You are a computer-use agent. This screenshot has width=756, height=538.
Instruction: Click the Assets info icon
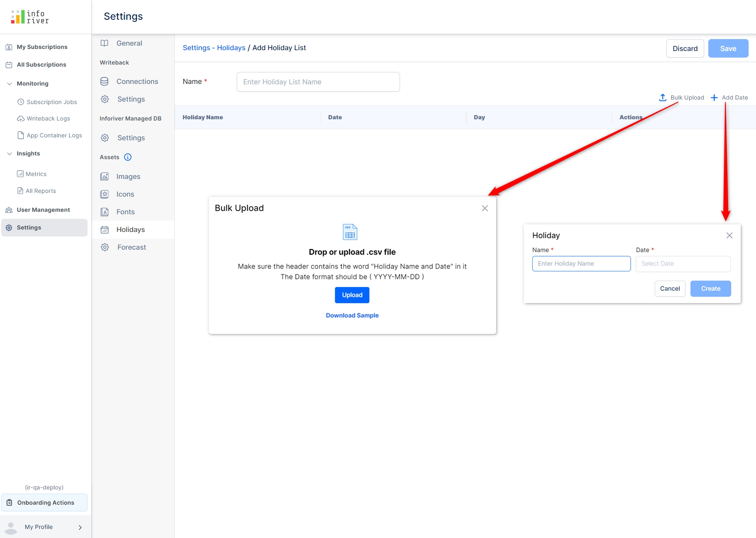click(x=128, y=157)
